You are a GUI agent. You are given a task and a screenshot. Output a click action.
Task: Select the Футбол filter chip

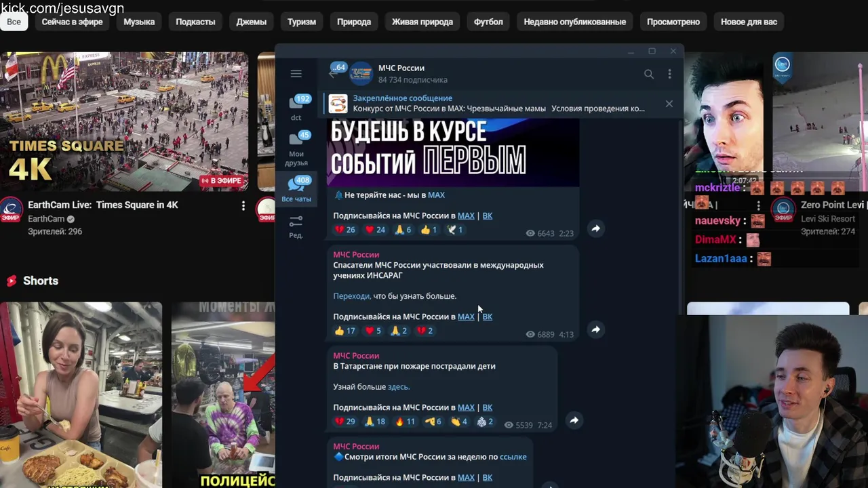click(x=488, y=22)
